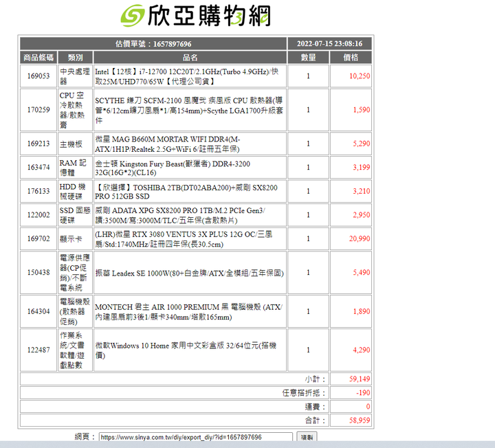Click the 價格 column header

pyautogui.click(x=351, y=58)
